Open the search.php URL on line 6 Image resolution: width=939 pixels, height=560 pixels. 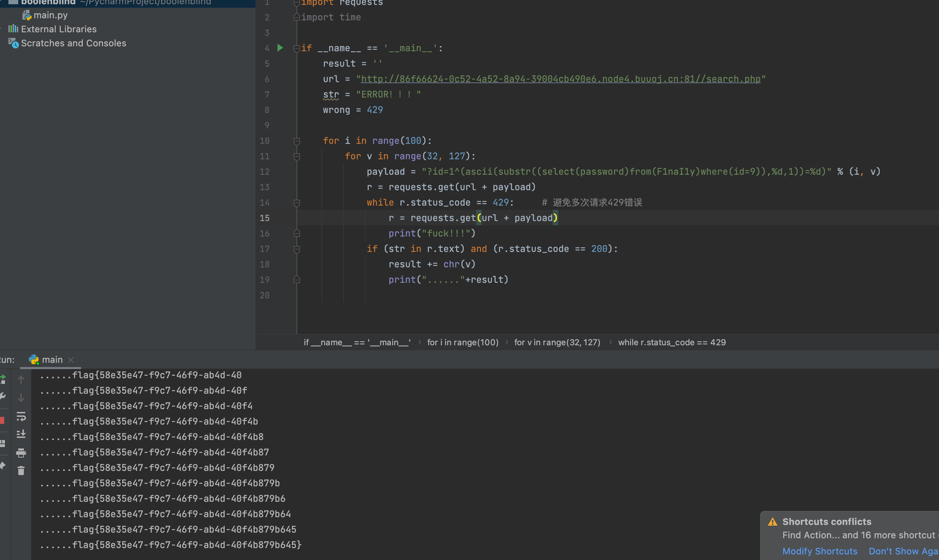tap(561, 79)
